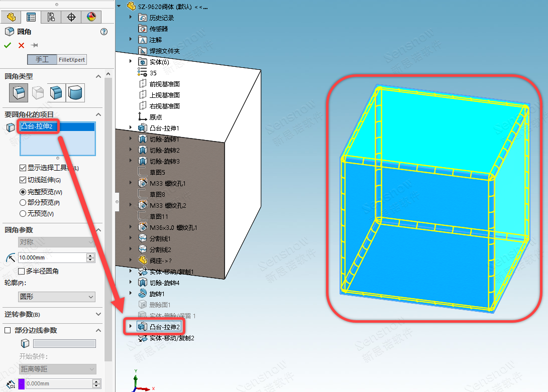Image resolution: width=548 pixels, height=392 pixels.
Task: Open the 轮廓 圆形 profile dropdown
Action: [56, 297]
